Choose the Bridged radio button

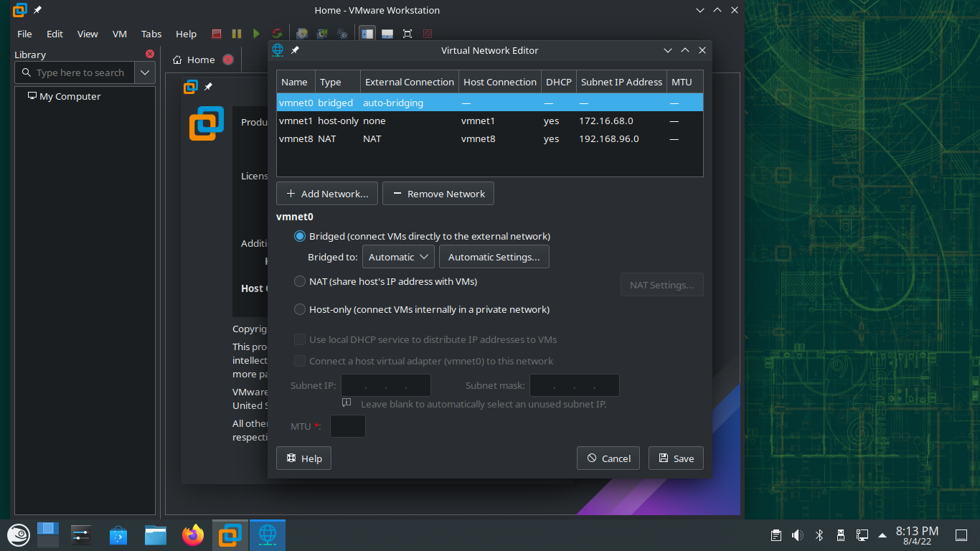[x=300, y=236]
